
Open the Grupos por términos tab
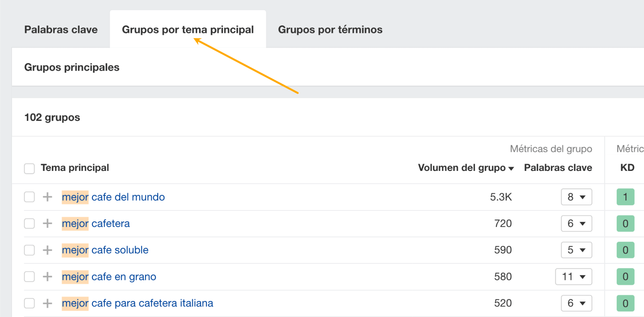[331, 29]
